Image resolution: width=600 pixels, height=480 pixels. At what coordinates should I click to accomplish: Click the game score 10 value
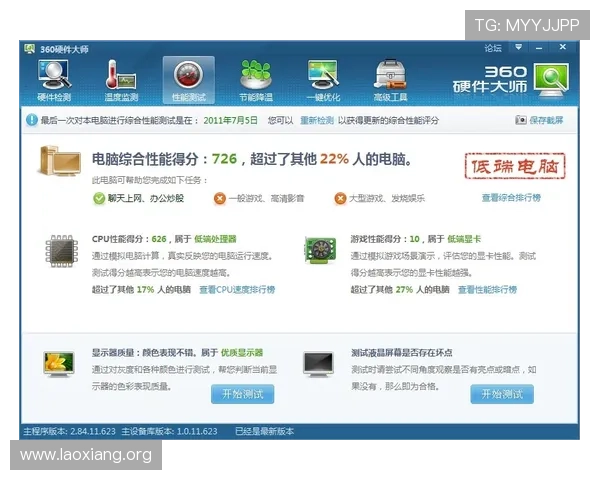coord(414,239)
